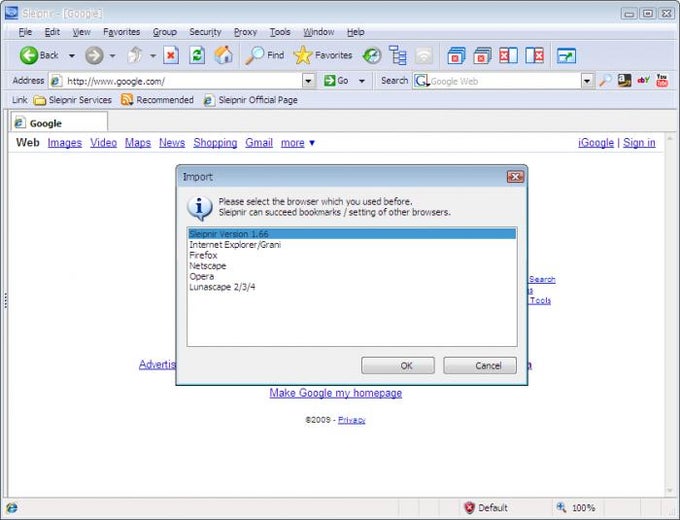Viewport: 680px width, 520px height.
Task: Open the Help menu
Action: click(356, 32)
